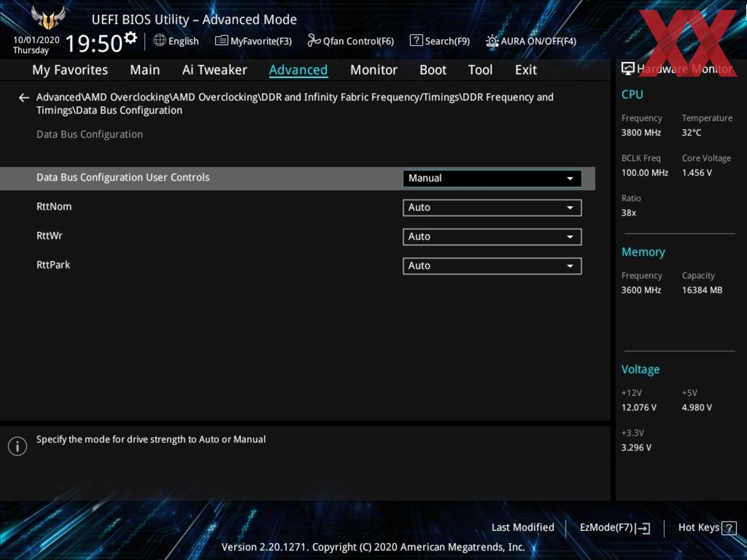Image resolution: width=747 pixels, height=560 pixels.
Task: Click the CPU section heading
Action: click(x=632, y=94)
